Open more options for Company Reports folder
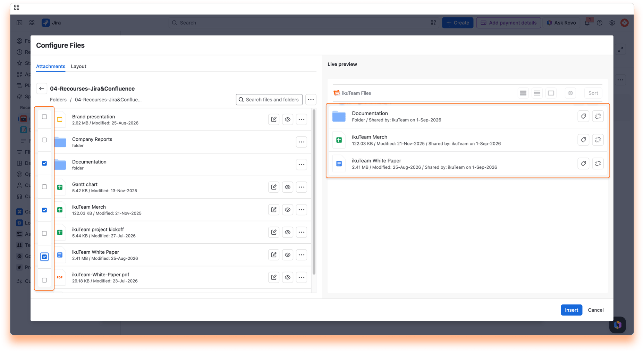 [302, 142]
